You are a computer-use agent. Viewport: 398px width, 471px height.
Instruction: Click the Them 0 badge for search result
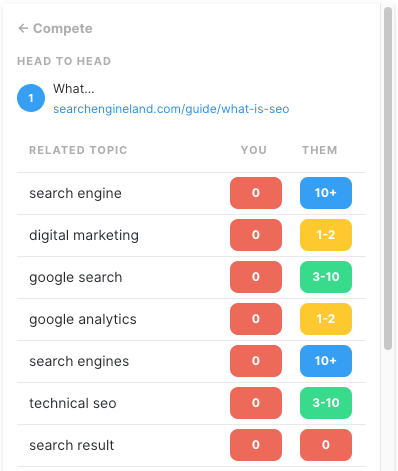pos(326,445)
